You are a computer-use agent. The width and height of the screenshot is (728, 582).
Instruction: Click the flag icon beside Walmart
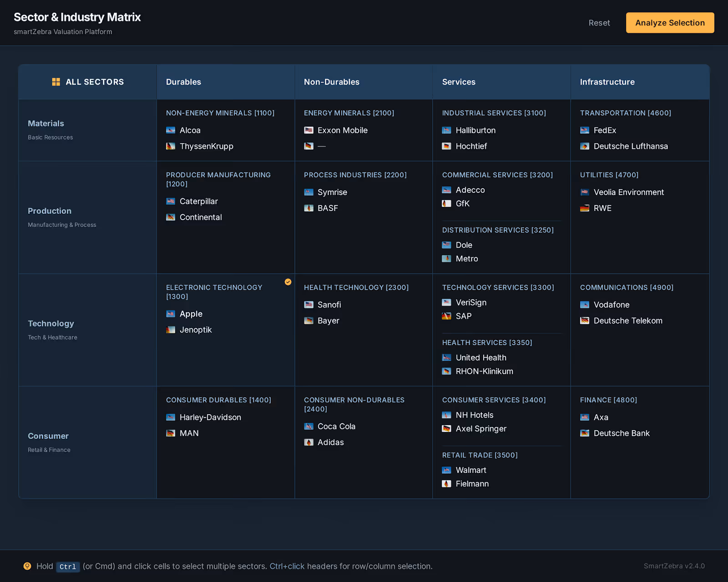(446, 470)
